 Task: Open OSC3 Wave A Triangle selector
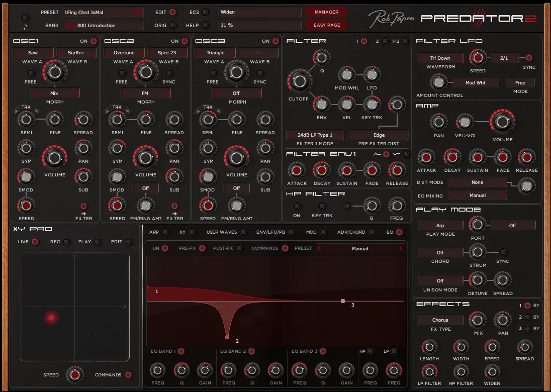coord(215,53)
